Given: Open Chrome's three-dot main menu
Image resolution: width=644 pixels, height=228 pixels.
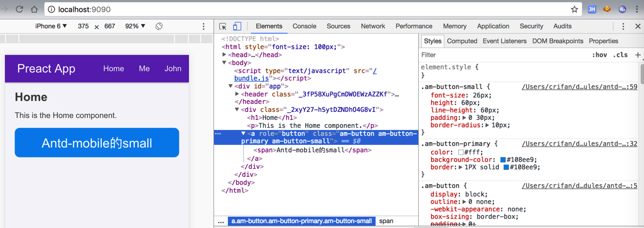Looking at the screenshot, I should click(x=637, y=9).
